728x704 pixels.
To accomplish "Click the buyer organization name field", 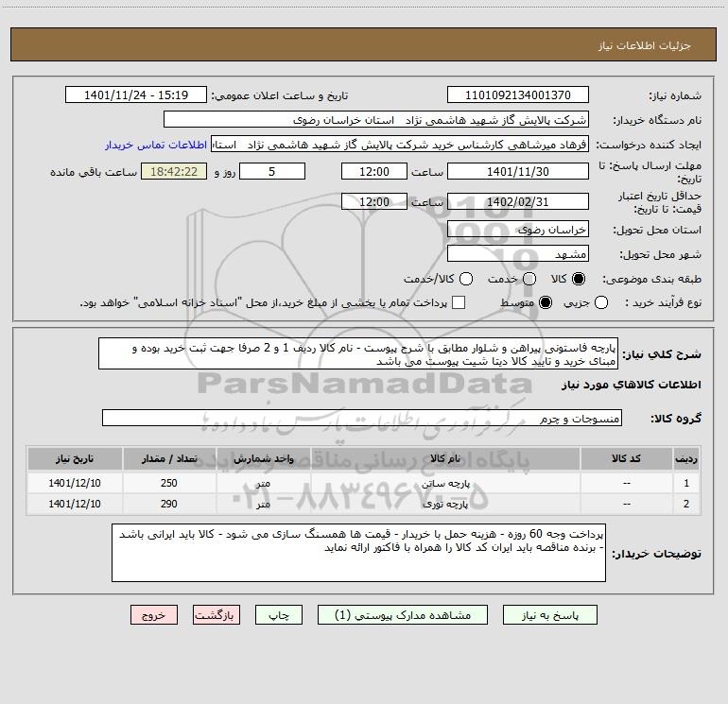I will click(376, 120).
